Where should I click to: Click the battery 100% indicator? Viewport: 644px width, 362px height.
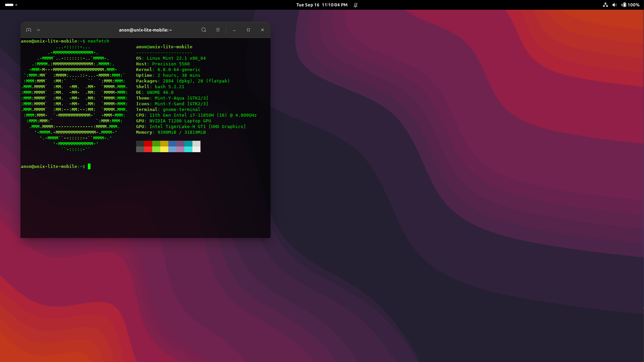tap(631, 5)
